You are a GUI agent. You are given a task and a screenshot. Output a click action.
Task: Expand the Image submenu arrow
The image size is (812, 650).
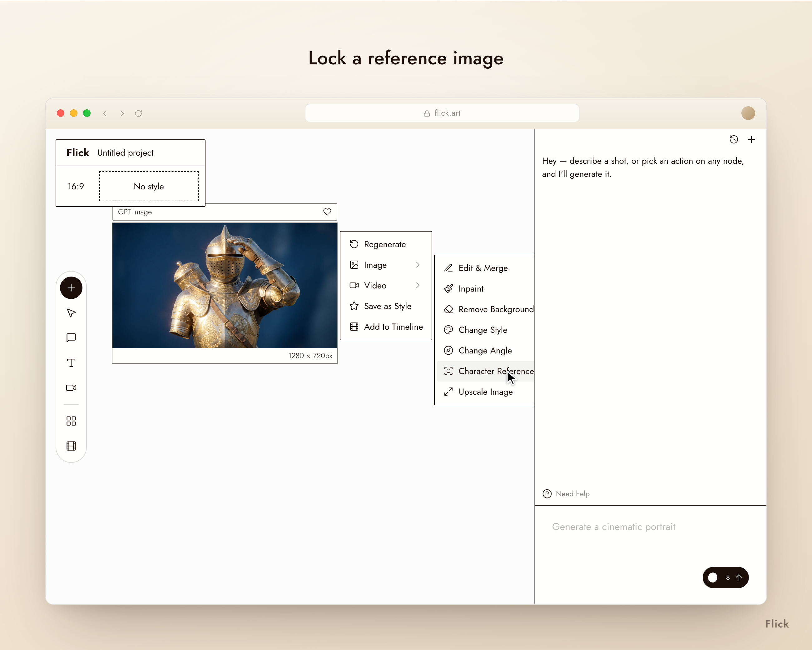(x=418, y=265)
